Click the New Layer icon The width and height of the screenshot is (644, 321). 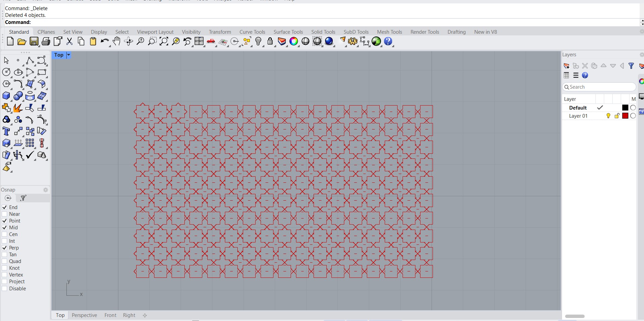(566, 66)
